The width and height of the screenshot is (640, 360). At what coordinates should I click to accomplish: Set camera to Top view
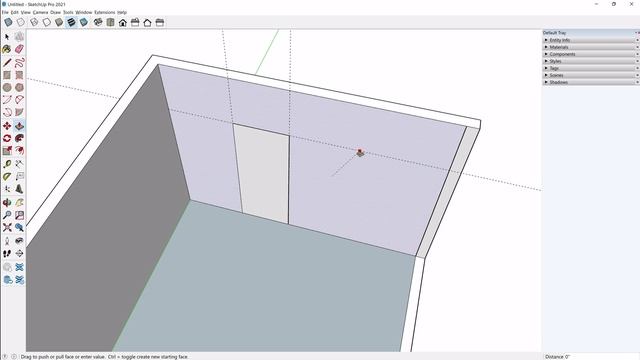coord(110,22)
